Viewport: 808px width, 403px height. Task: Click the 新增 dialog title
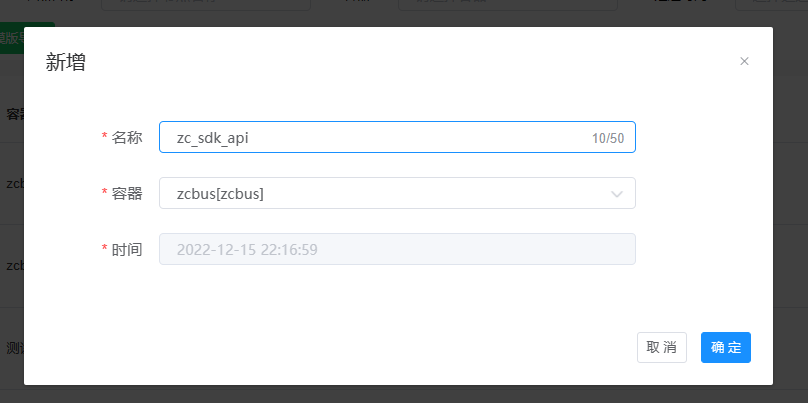point(66,62)
